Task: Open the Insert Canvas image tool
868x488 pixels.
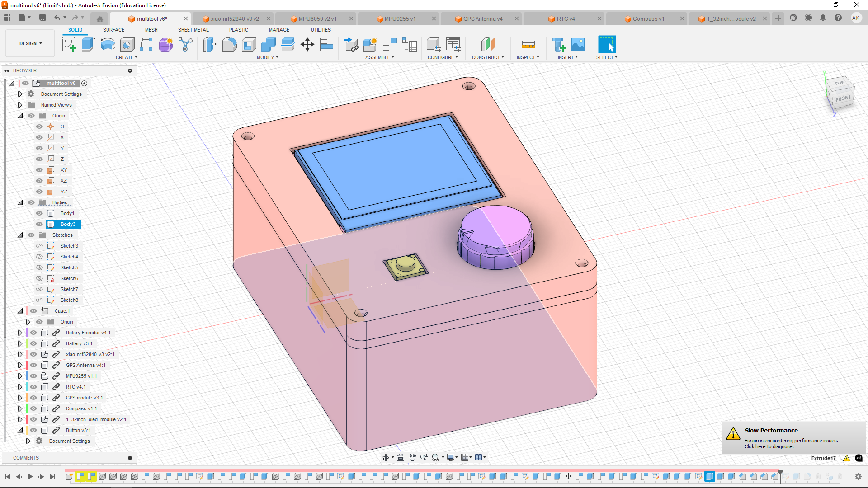Action: (x=578, y=44)
